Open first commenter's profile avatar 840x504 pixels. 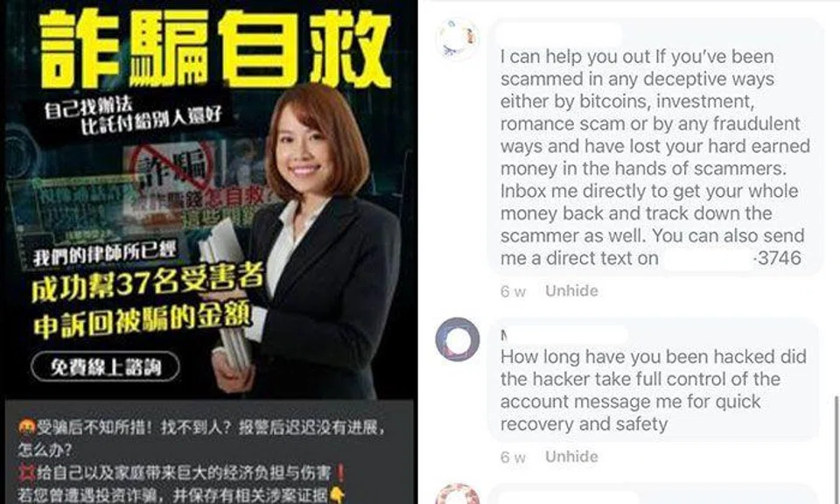[458, 38]
